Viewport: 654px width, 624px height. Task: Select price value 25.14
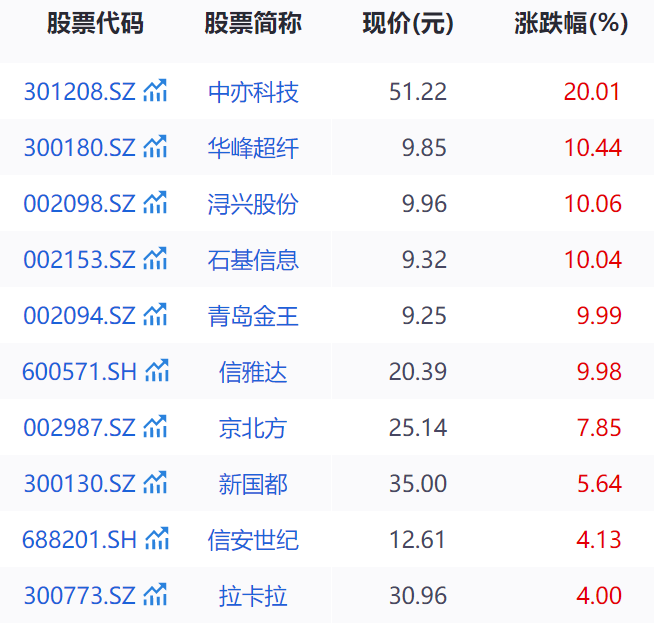(x=418, y=428)
